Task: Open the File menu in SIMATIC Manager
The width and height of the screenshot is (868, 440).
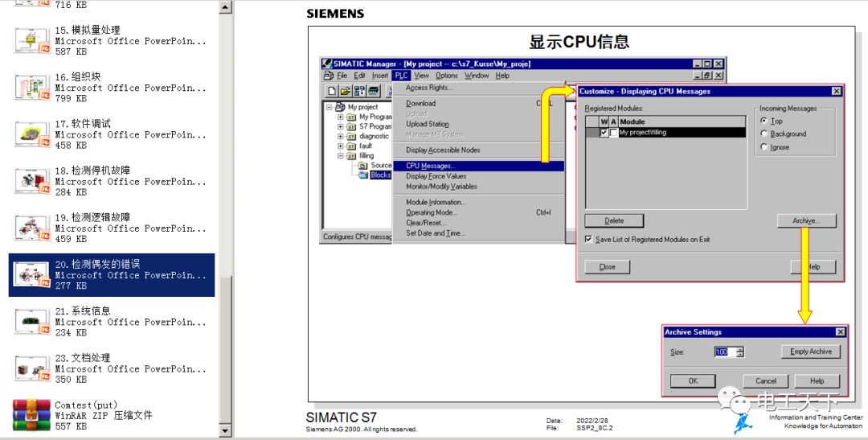Action: (x=342, y=76)
